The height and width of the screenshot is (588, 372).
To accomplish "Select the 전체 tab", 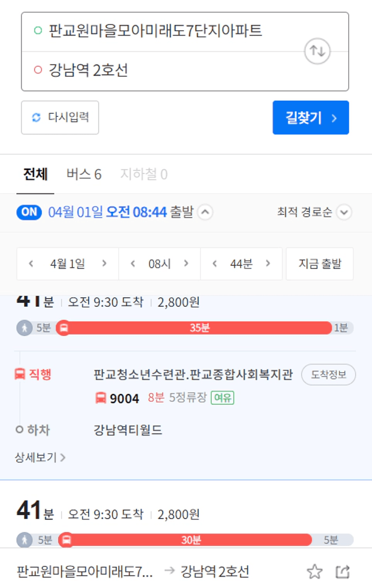I will pos(35,174).
